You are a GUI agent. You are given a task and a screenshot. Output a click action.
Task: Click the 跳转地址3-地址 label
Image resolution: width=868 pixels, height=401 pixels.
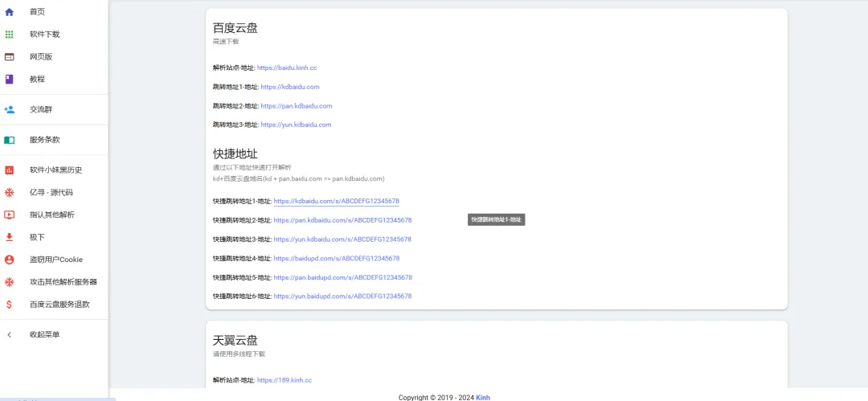click(235, 125)
